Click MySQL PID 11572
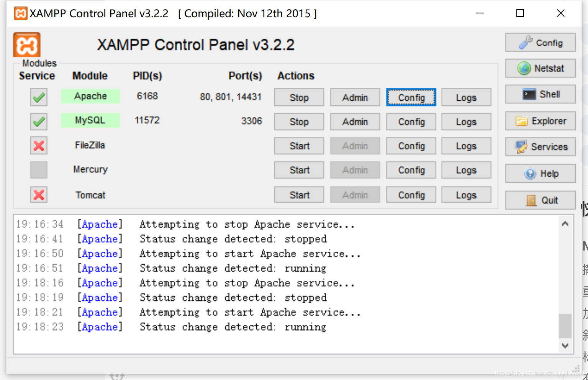This screenshot has width=588, height=380. click(147, 120)
